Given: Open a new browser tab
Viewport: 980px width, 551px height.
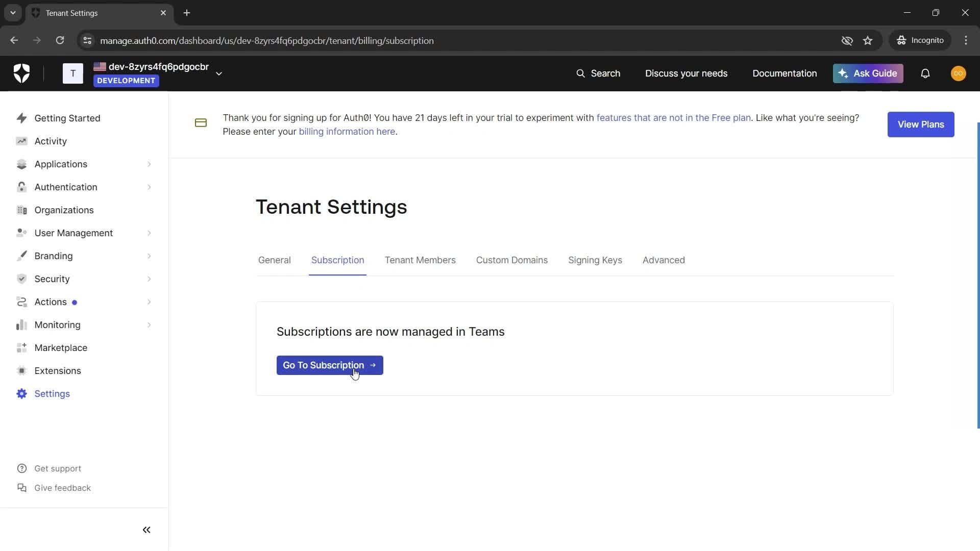Looking at the screenshot, I should pyautogui.click(x=187, y=13).
